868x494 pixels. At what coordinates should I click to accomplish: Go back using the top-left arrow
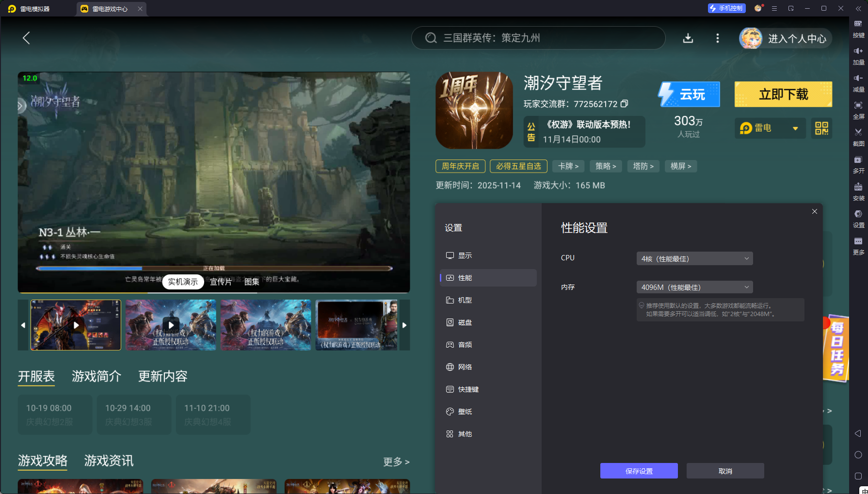point(27,38)
